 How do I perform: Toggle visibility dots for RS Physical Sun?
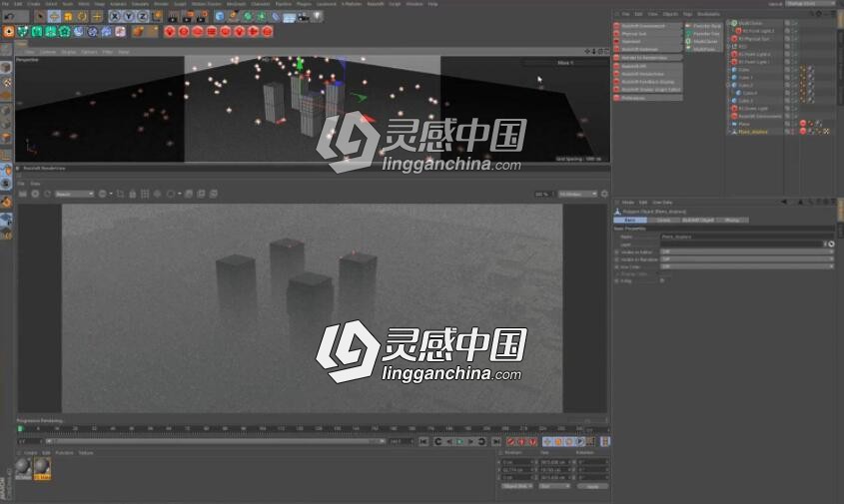point(794,39)
